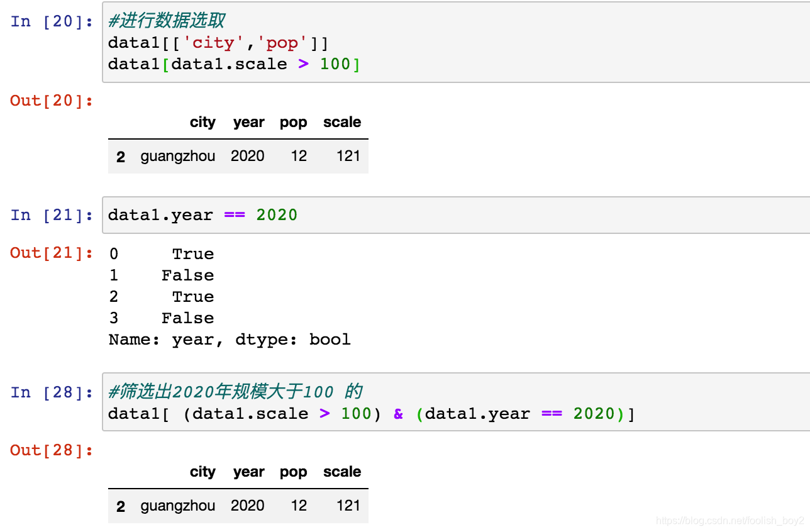Click the comment line '#进行数据选取'
Viewport: 810px width, 532px height.
(167, 21)
